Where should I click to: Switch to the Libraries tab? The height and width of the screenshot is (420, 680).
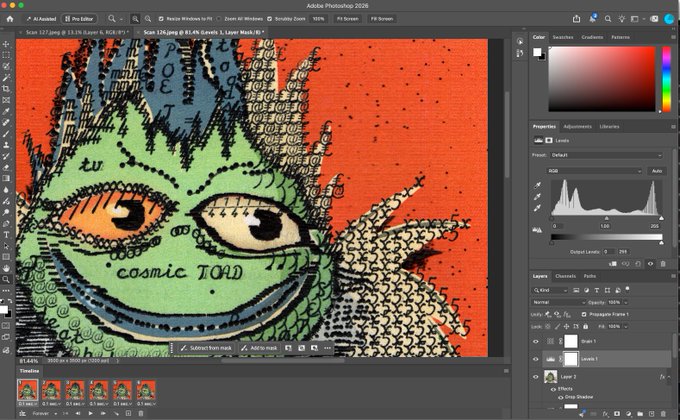coord(609,127)
